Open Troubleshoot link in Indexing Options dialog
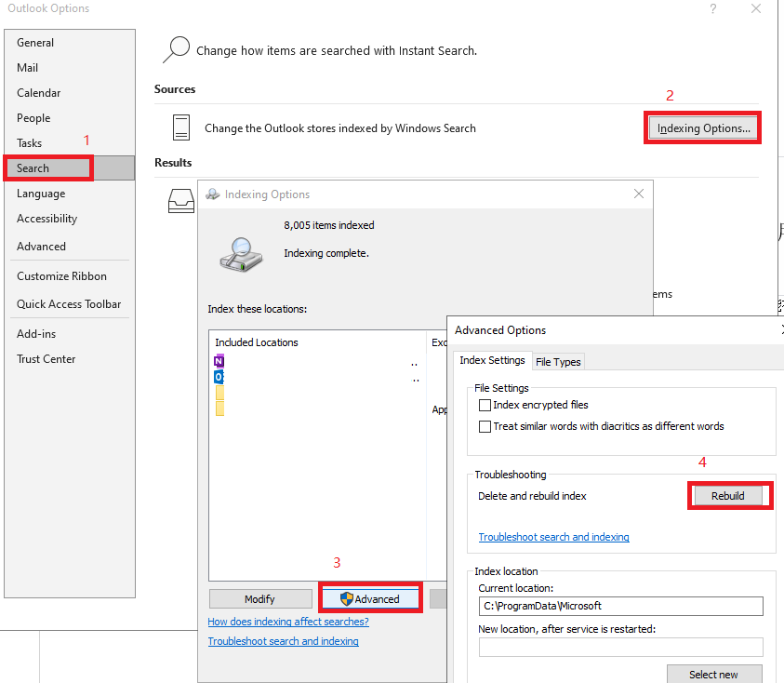This screenshot has width=784, height=683. (x=284, y=641)
